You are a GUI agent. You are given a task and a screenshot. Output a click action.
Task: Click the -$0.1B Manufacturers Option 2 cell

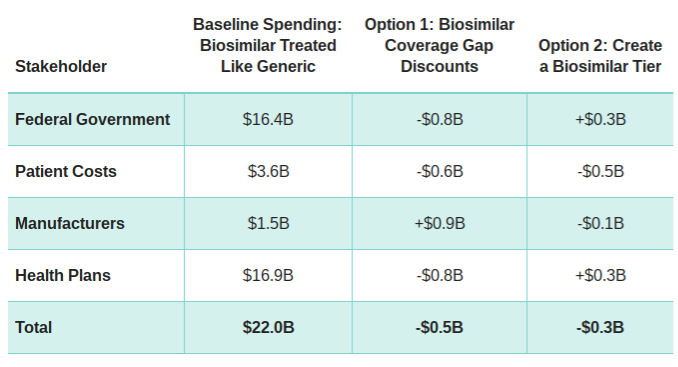coord(601,223)
